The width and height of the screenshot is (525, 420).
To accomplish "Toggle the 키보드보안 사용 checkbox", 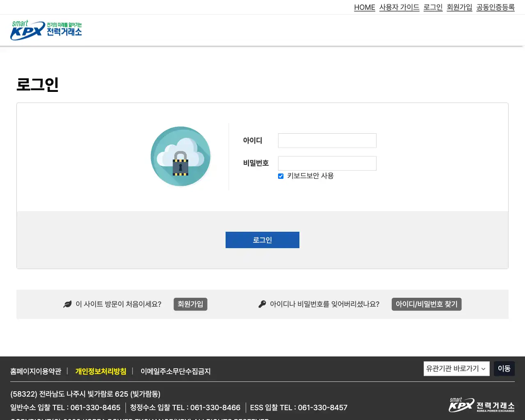I will coord(281,176).
